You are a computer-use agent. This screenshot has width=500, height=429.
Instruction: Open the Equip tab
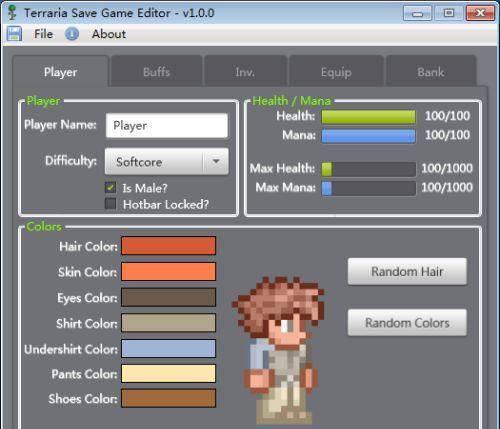[336, 72]
